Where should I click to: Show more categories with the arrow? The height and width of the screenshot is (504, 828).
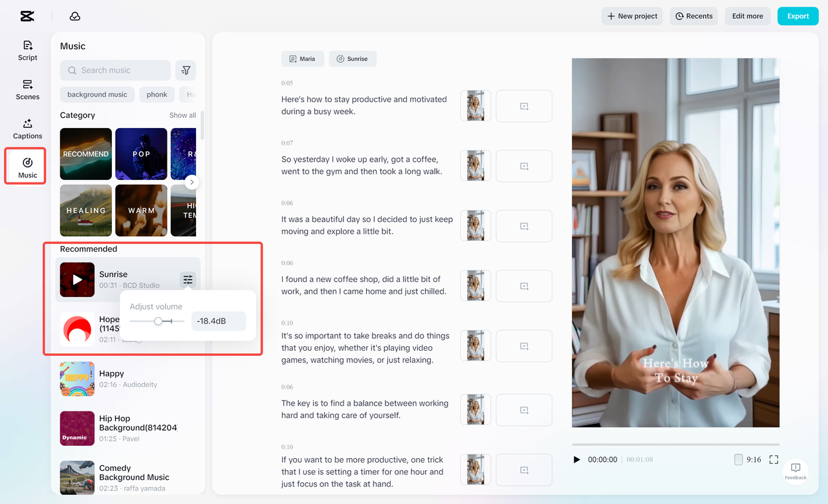[191, 182]
